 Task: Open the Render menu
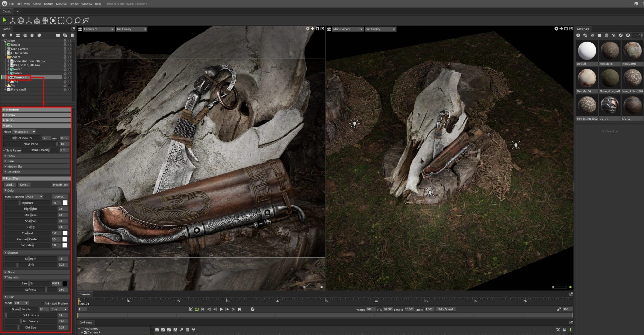pos(74,4)
